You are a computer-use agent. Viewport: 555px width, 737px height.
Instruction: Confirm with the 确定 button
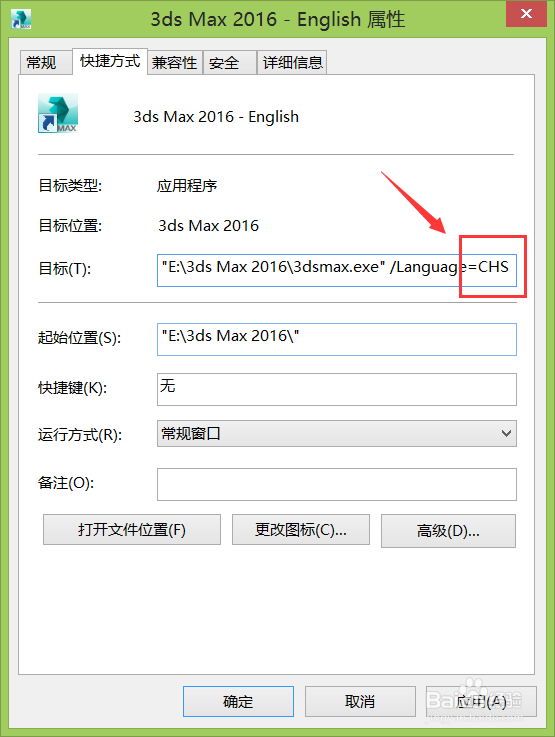click(238, 701)
